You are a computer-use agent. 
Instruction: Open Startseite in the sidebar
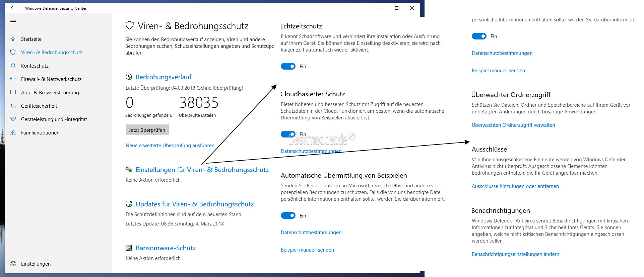point(31,39)
